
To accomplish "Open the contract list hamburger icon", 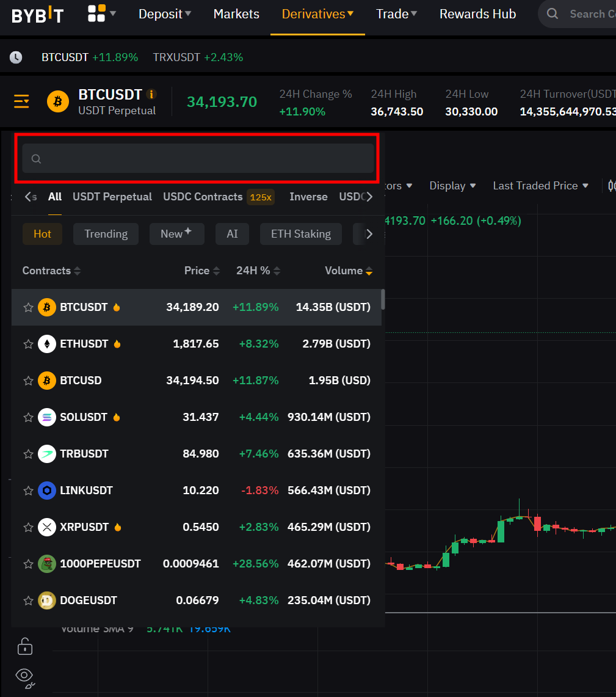I will (21, 101).
